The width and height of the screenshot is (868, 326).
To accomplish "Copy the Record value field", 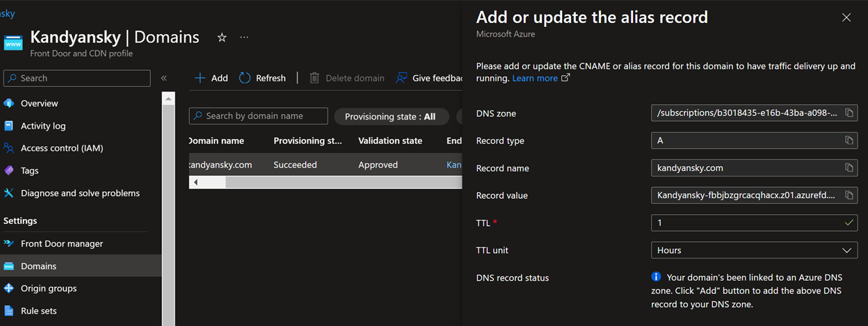I will pos(849,195).
